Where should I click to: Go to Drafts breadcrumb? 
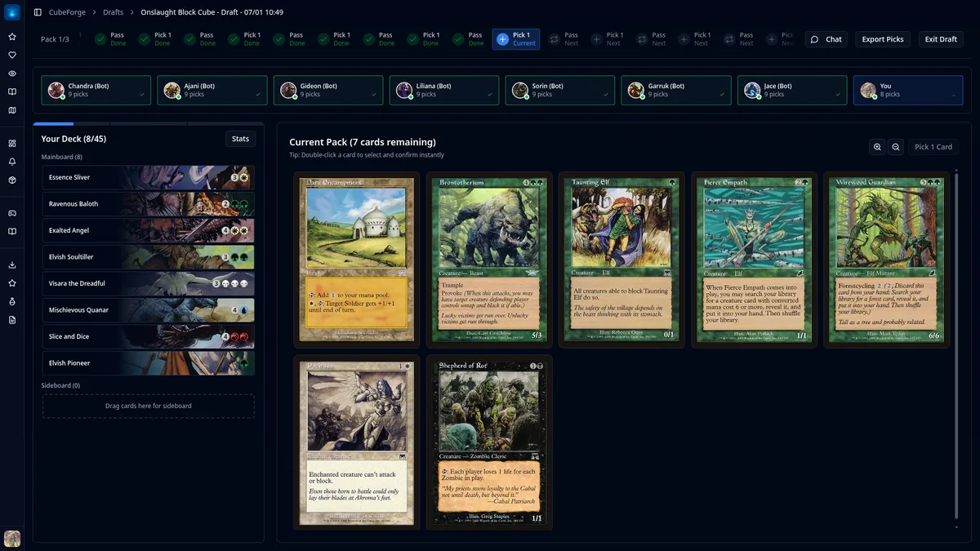click(x=114, y=12)
